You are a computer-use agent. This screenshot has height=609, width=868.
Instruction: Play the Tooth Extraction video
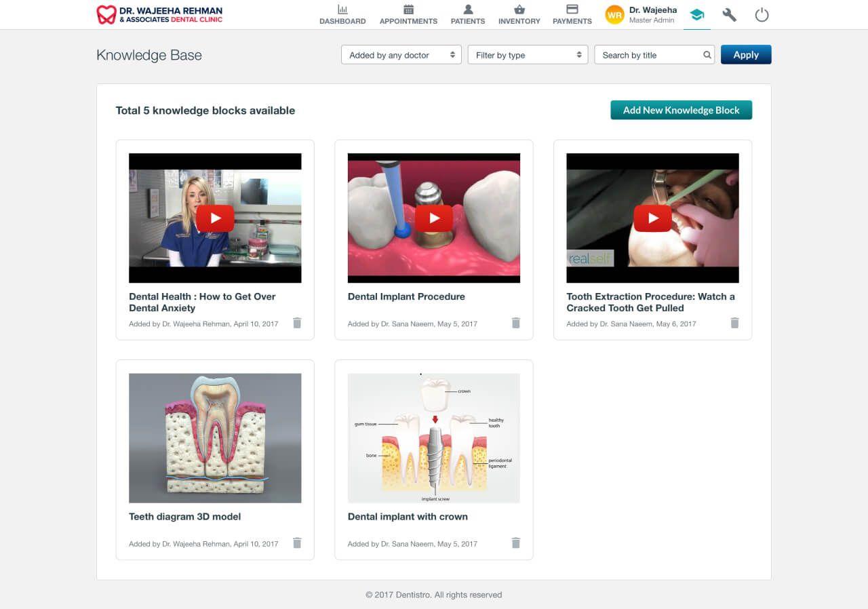[x=652, y=218]
